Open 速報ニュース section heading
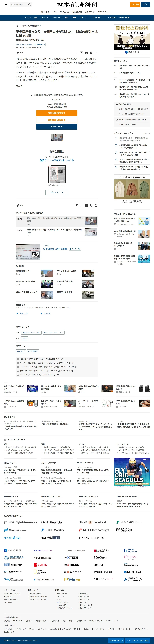154x644 pixels. tap(120, 61)
